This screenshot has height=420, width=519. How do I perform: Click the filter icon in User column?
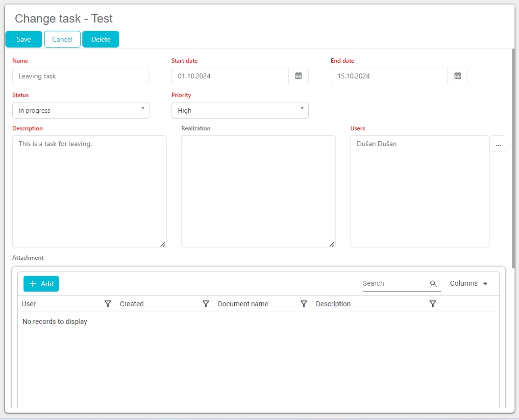108,304
